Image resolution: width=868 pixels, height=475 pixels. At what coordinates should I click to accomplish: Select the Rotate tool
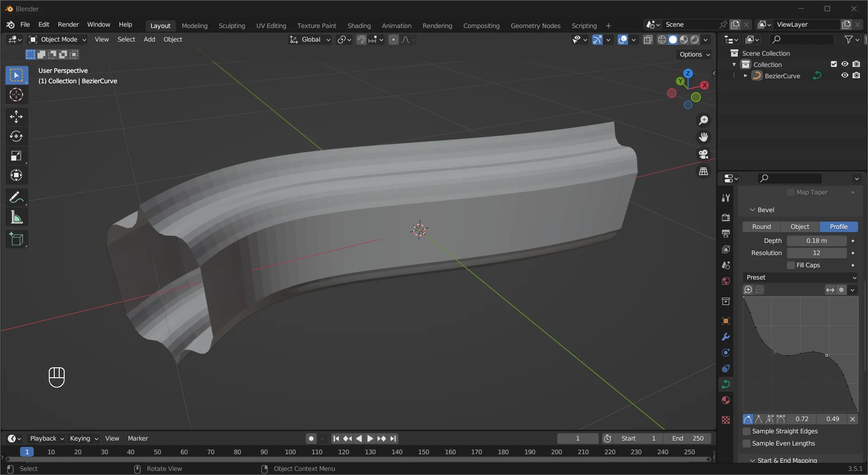click(16, 136)
